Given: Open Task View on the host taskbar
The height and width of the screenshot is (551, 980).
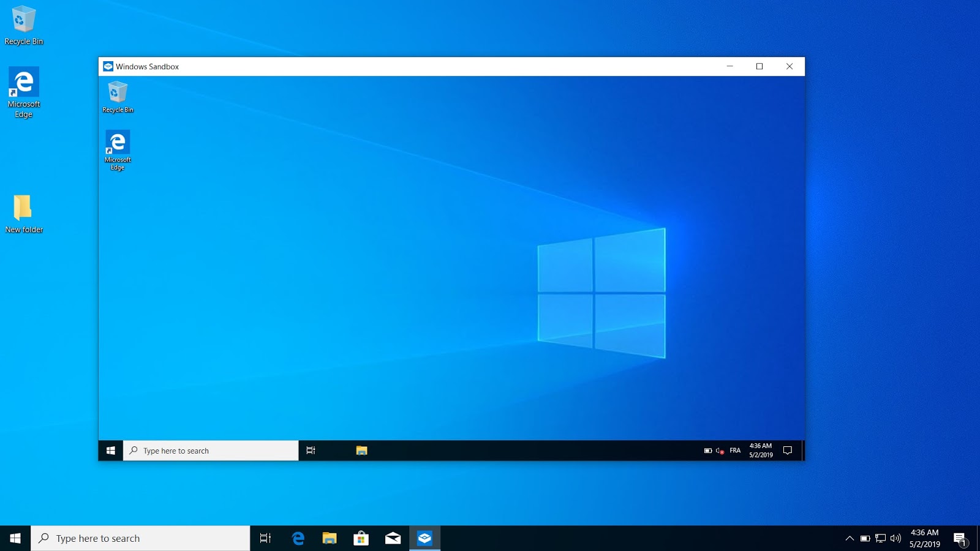Looking at the screenshot, I should click(265, 538).
